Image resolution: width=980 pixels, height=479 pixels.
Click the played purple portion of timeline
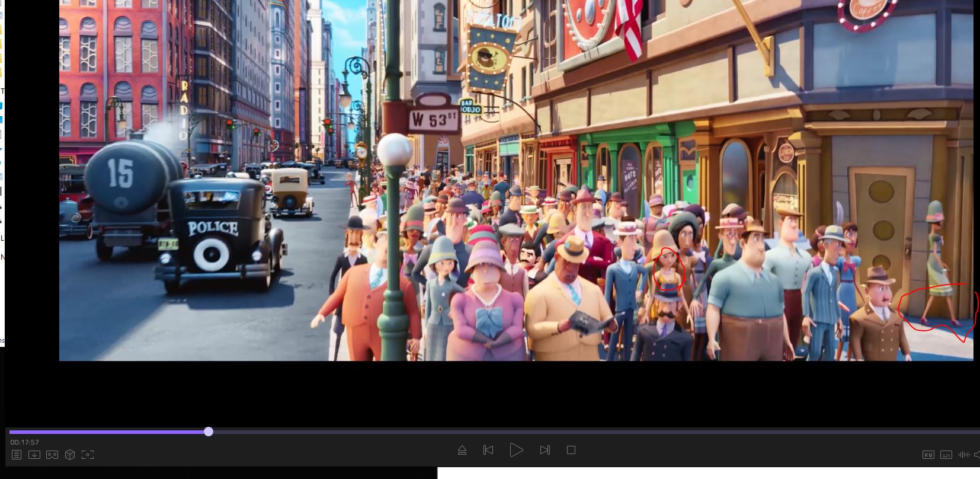107,432
